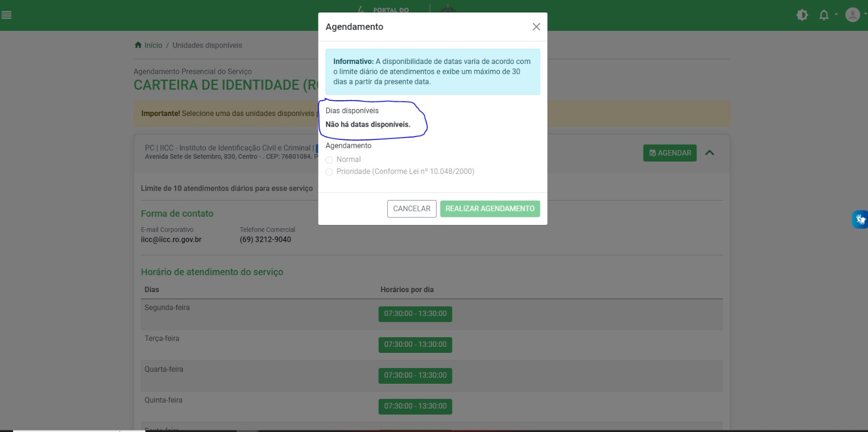Open the VLibras sign language widget
868x432 pixels.
point(860,220)
